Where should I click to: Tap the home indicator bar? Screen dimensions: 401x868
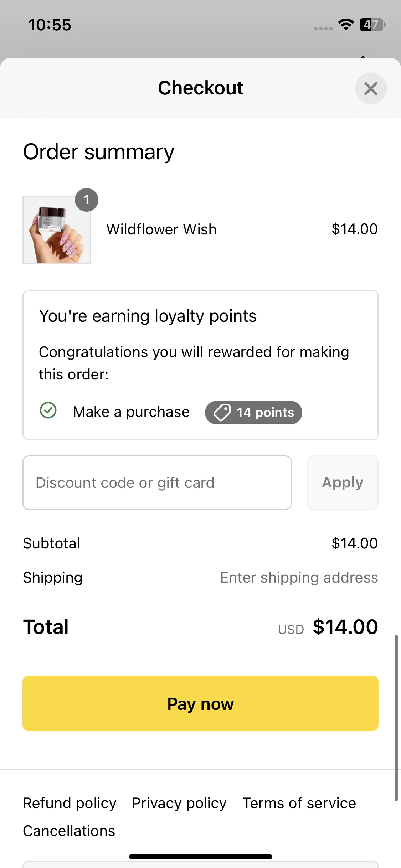(x=201, y=857)
